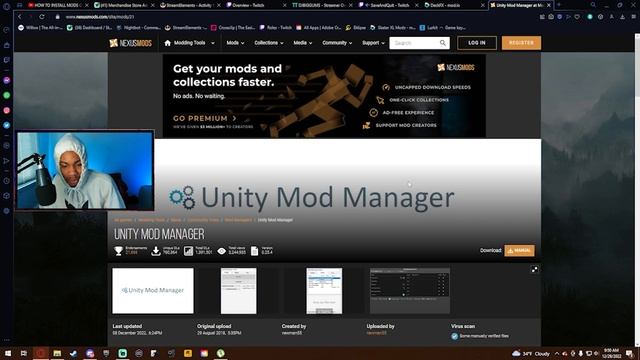Open the home icon in Nexus navigation
The image size is (640, 360).
tap(167, 43)
